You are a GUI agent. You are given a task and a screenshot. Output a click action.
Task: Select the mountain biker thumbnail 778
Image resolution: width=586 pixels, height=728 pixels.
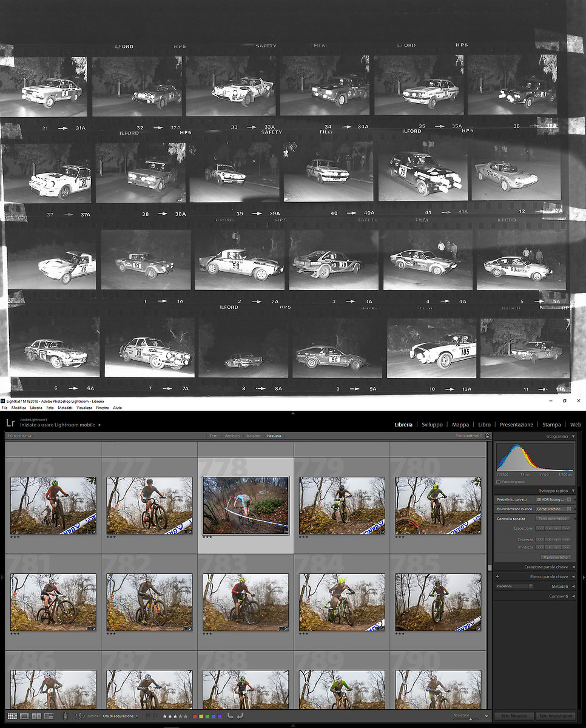click(246, 505)
